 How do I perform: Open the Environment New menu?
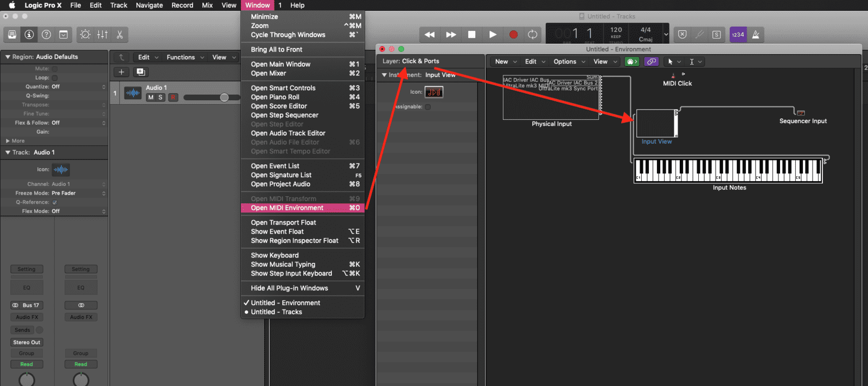click(506, 62)
